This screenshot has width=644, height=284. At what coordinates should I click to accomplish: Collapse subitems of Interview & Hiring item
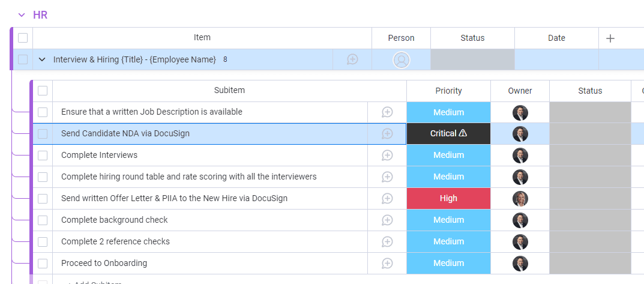(x=42, y=59)
